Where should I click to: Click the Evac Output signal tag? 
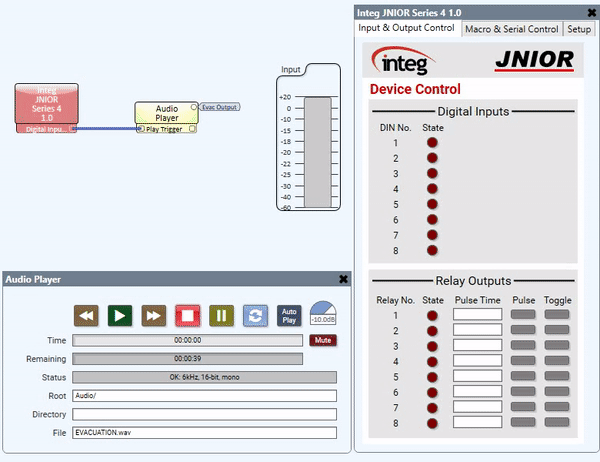[220, 107]
